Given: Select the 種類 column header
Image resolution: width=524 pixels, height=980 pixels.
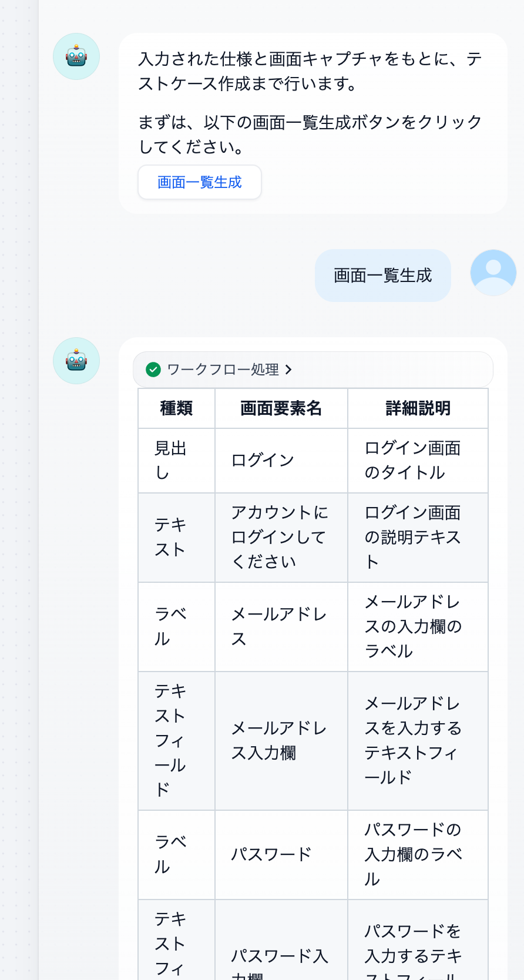Looking at the screenshot, I should [x=176, y=408].
